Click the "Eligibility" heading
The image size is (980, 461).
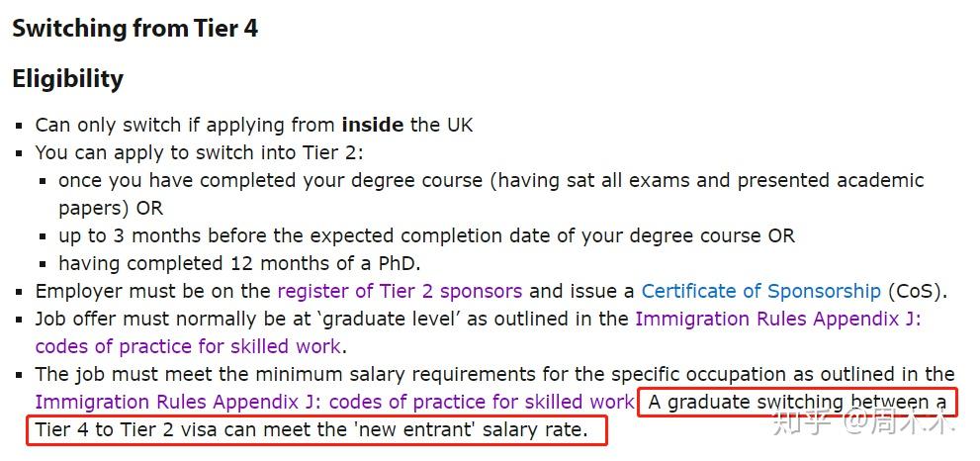coord(67,79)
